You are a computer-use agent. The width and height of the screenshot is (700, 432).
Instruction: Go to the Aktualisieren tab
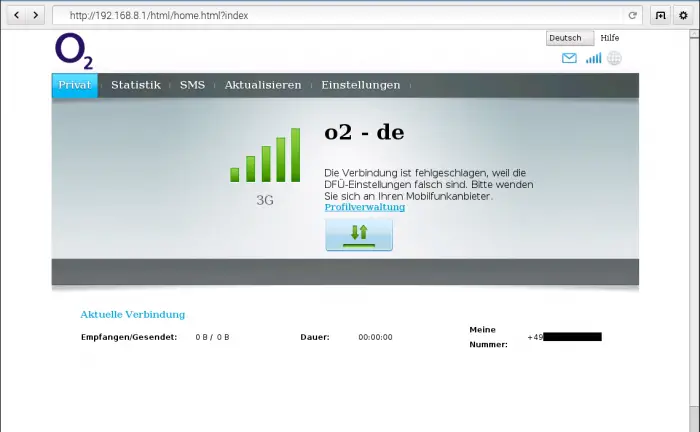(x=263, y=85)
